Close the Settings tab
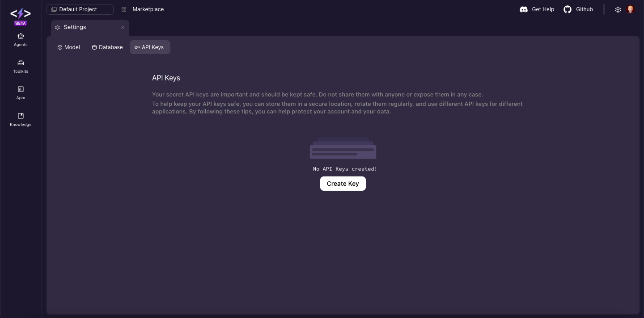644x318 pixels. 123,27
